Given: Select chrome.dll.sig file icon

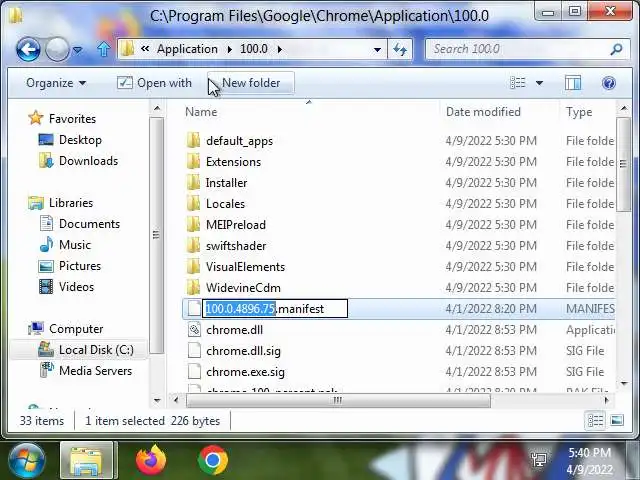Looking at the screenshot, I should 194,351.
